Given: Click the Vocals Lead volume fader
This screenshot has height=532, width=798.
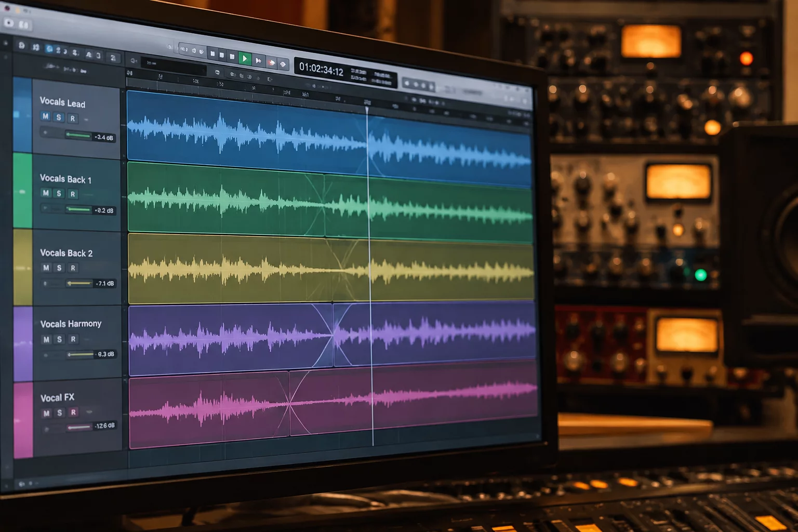Looking at the screenshot, I should tap(78, 136).
